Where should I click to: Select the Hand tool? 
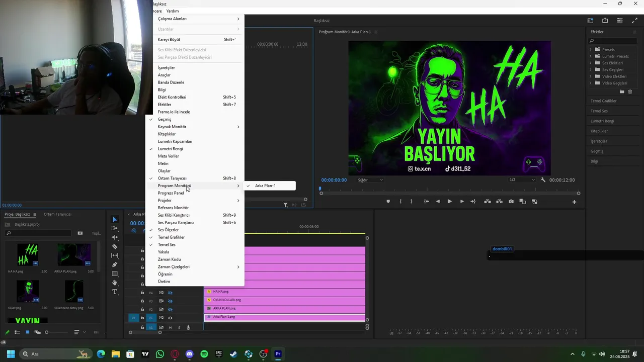[x=115, y=283]
